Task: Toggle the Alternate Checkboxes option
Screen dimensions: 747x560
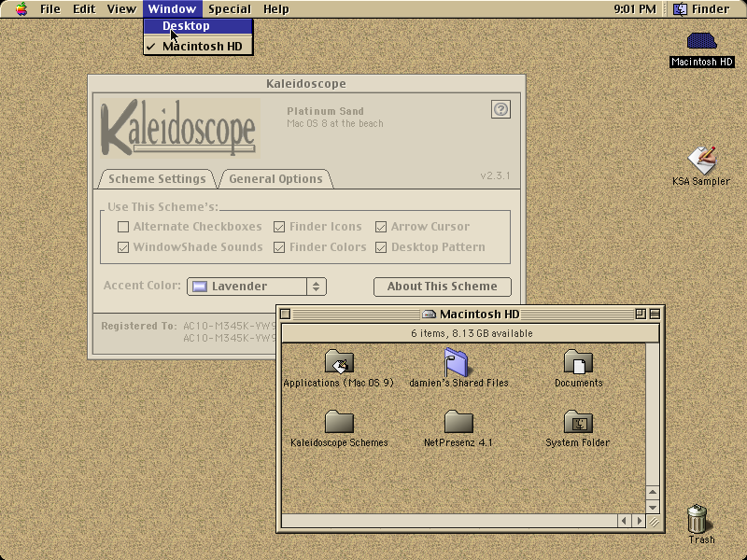Action: [x=123, y=227]
